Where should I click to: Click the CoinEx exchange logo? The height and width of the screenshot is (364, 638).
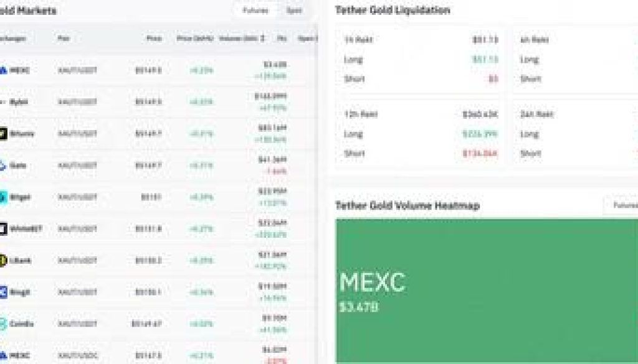pos(3,324)
